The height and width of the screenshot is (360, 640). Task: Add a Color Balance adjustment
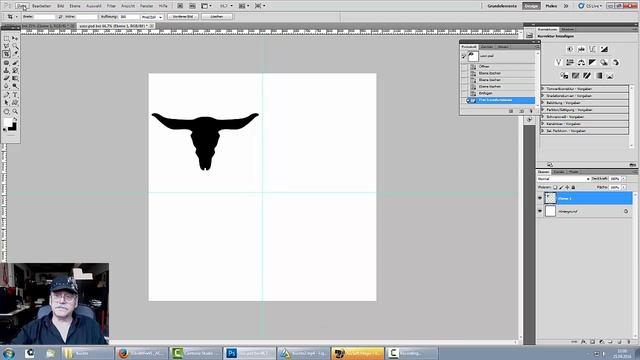click(581, 62)
